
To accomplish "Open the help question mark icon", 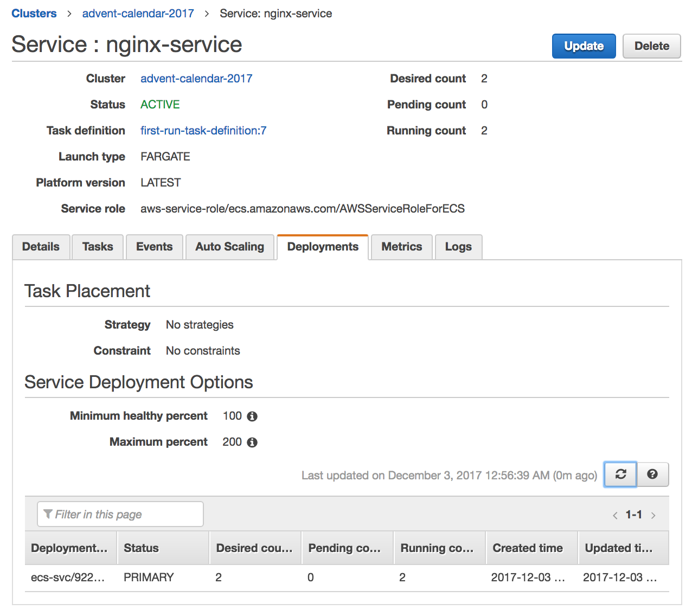I will 652,474.
